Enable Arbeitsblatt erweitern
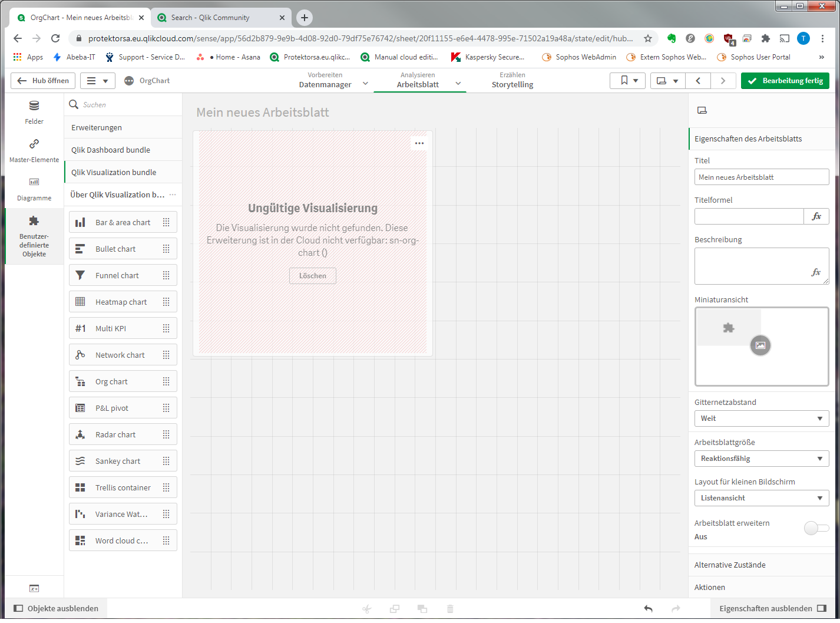The width and height of the screenshot is (840, 623). coord(816,528)
